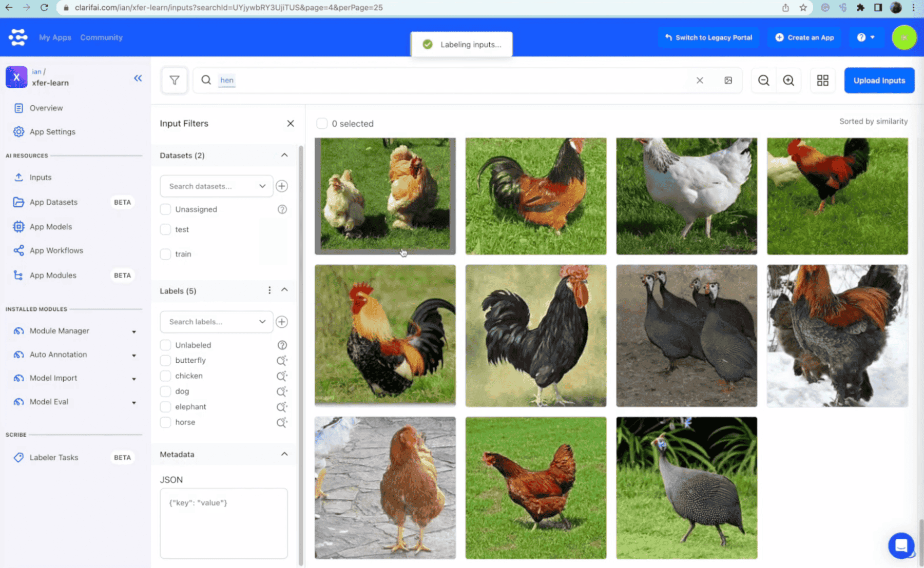
Task: Enable the train dataset checkbox
Action: pyautogui.click(x=165, y=254)
